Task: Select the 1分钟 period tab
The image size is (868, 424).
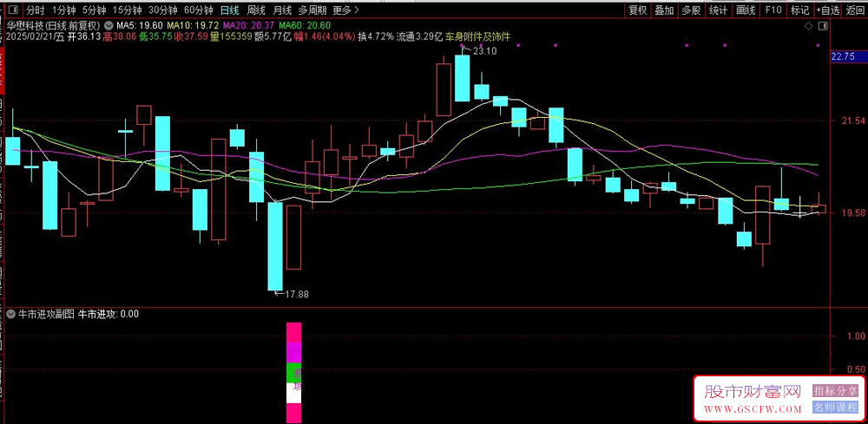Action: click(63, 10)
